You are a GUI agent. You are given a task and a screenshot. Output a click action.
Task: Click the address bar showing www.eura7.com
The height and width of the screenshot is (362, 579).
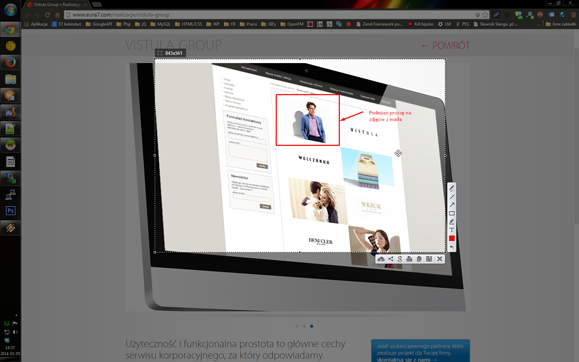[273, 15]
